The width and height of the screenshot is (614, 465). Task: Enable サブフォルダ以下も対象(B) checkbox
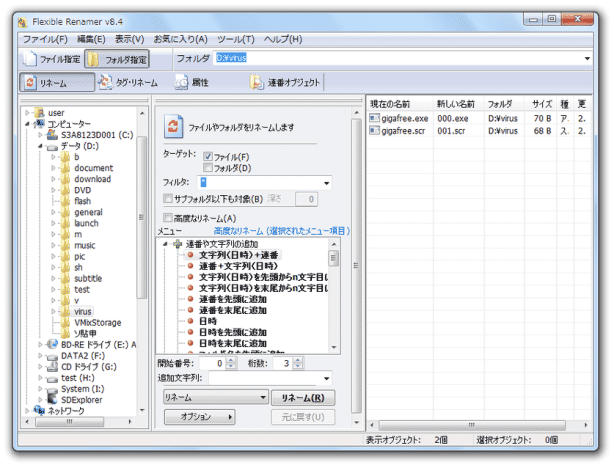coord(168,199)
